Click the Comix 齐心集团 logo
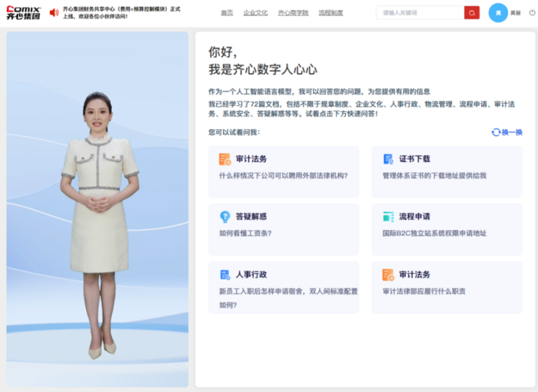 pyautogui.click(x=24, y=13)
